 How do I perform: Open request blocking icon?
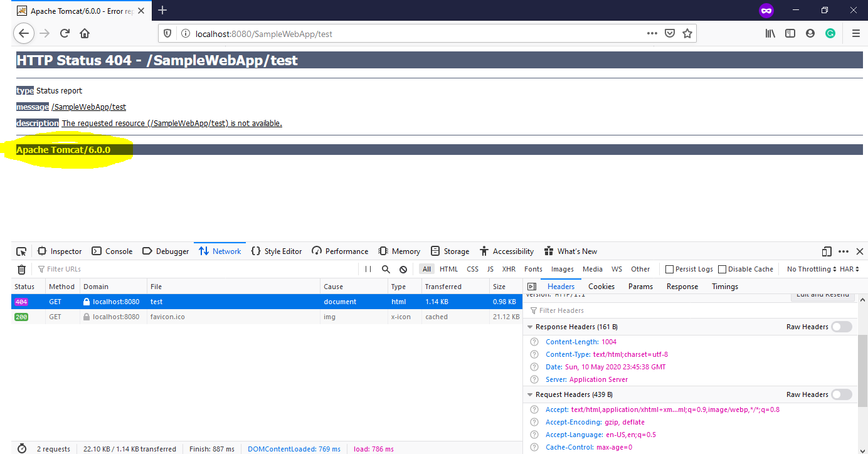point(403,269)
